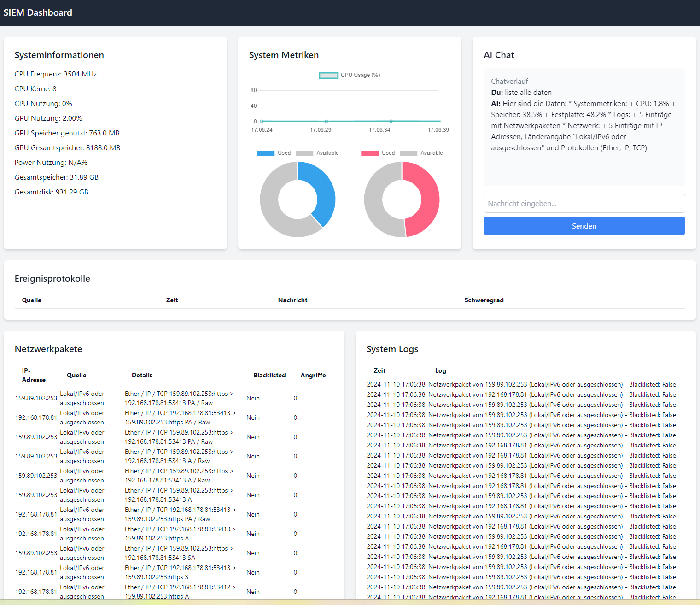Toggle the pink Used legend item
The image size is (700, 605).
click(x=378, y=153)
